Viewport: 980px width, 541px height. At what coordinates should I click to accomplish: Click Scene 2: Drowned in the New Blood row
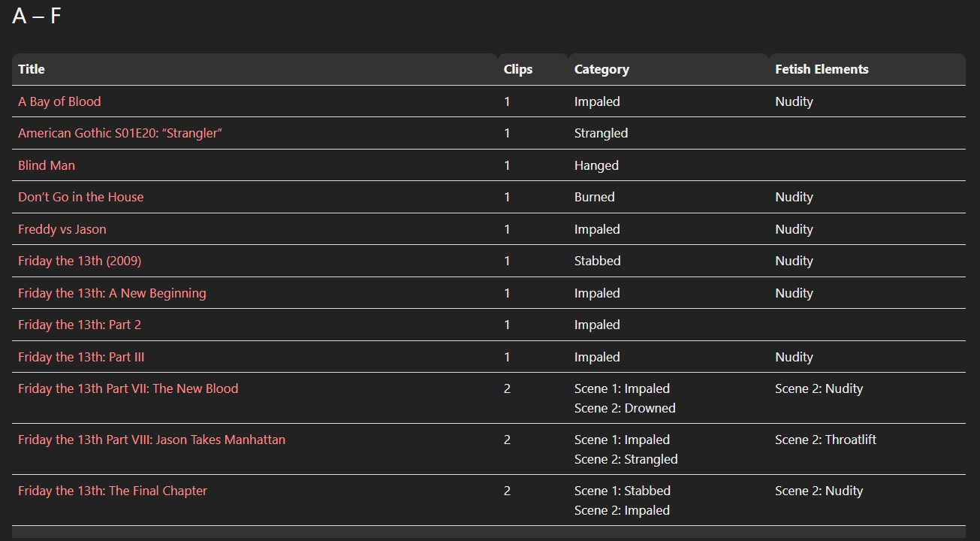(x=625, y=408)
